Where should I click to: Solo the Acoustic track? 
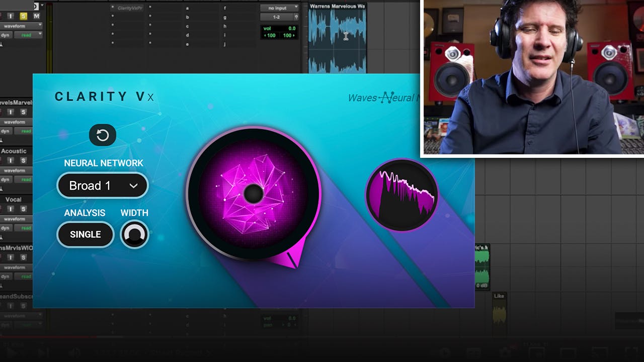coord(23,160)
